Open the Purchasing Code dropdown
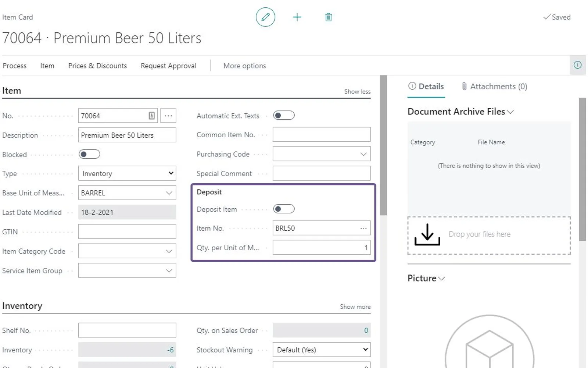The image size is (588, 368). (x=363, y=154)
